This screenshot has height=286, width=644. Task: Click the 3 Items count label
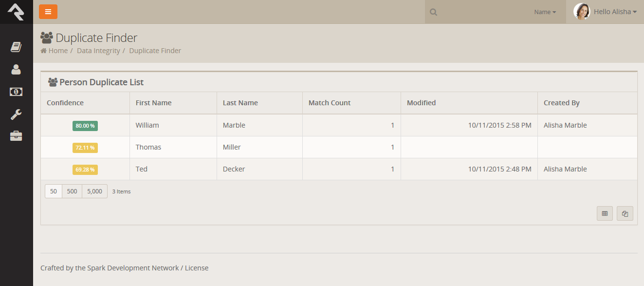point(122,191)
